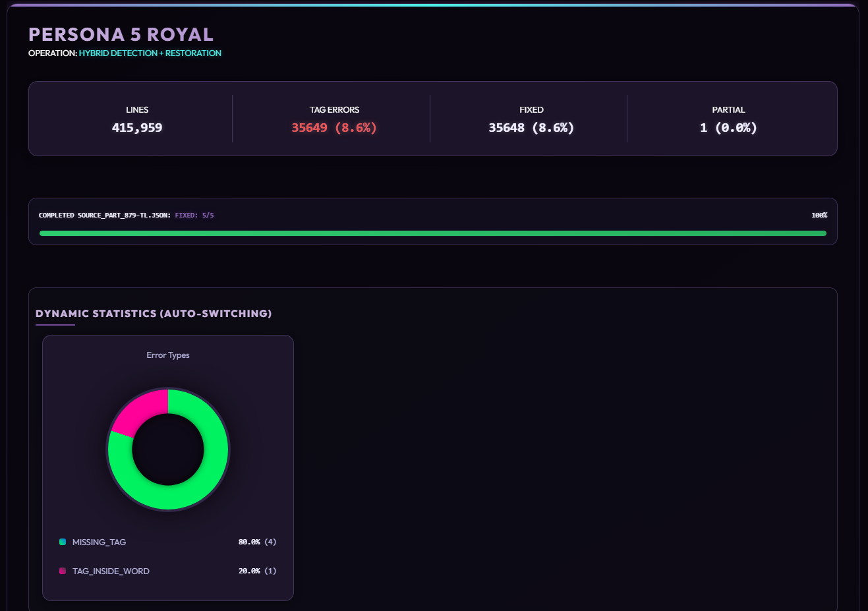Viewport: 868px width, 611px height.
Task: Click the "MISSING_TAG" legend label
Action: point(99,542)
